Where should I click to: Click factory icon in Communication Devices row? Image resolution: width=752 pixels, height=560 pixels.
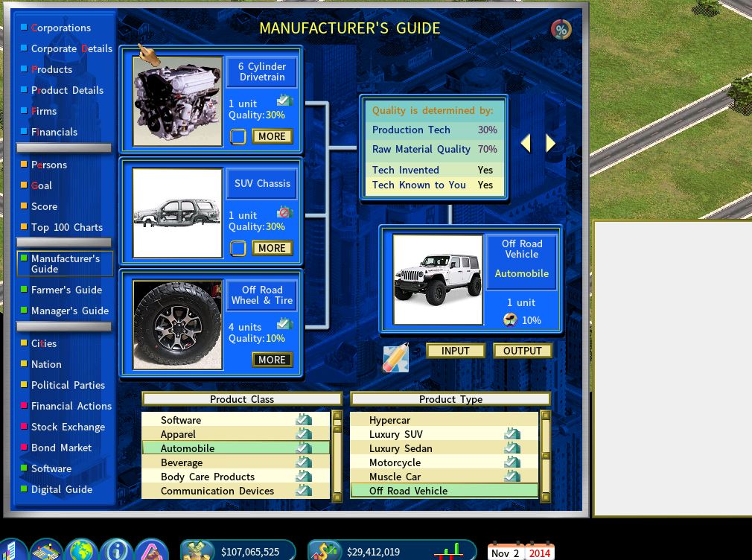pyautogui.click(x=304, y=491)
